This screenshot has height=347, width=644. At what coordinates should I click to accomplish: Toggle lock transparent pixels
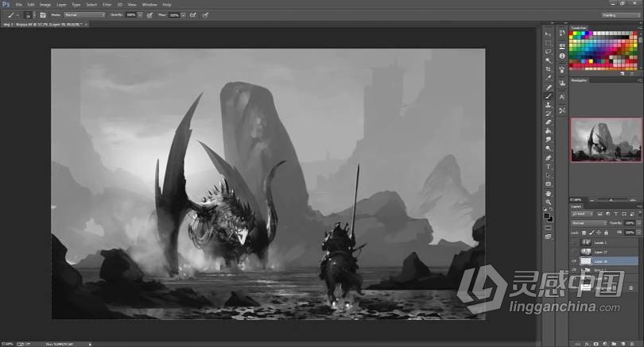tap(584, 233)
